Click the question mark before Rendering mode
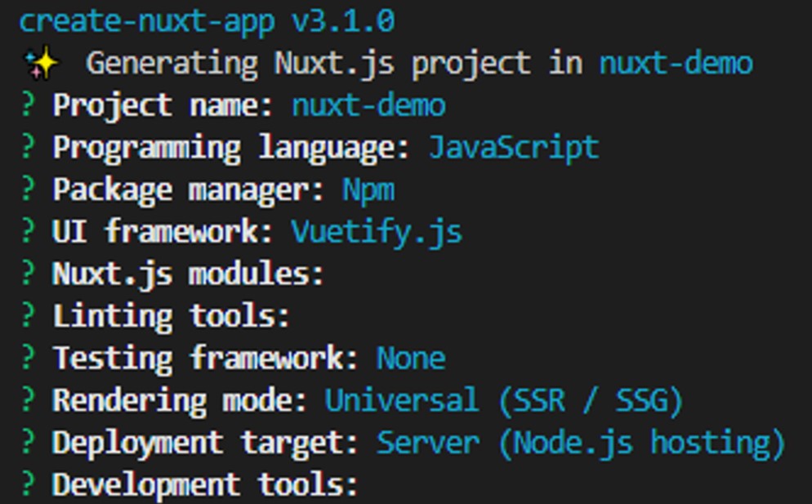Screen dimensions: 812x504 [x=25, y=400]
